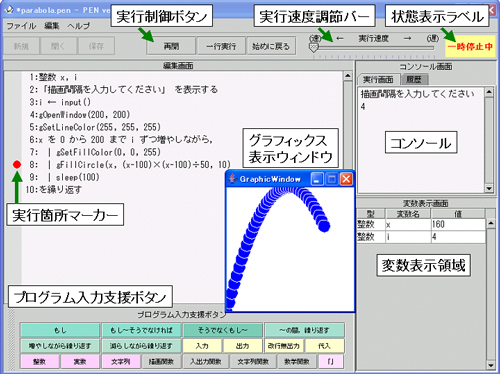The width and height of the screenshot is (500, 374).
Task: Switch to the 履歴 console tab
Action: pos(413,79)
